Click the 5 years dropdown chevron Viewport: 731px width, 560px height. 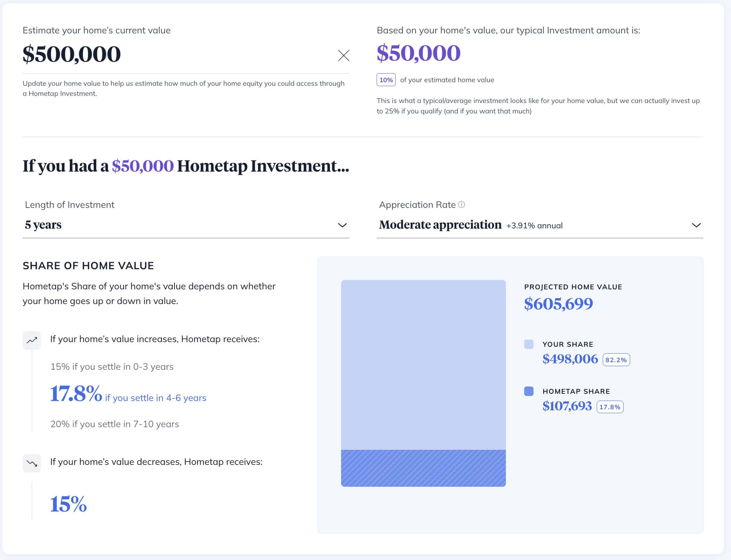(342, 225)
